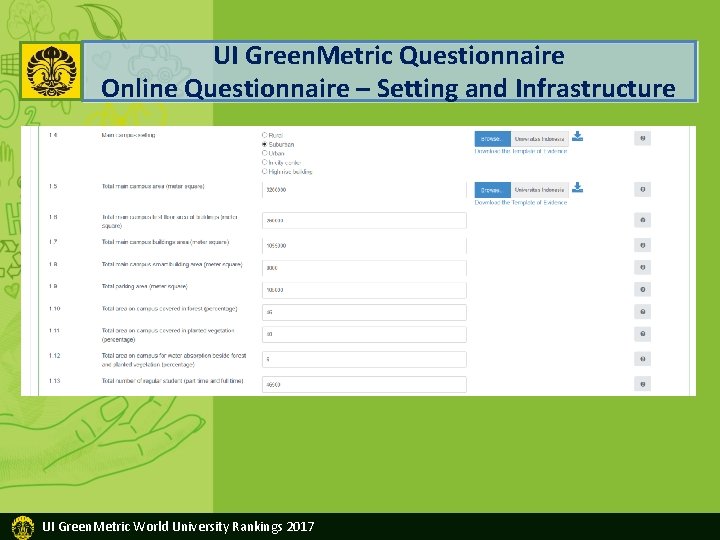Click the row number '1.13' text
This screenshot has height=540, width=720.
pos(55,381)
